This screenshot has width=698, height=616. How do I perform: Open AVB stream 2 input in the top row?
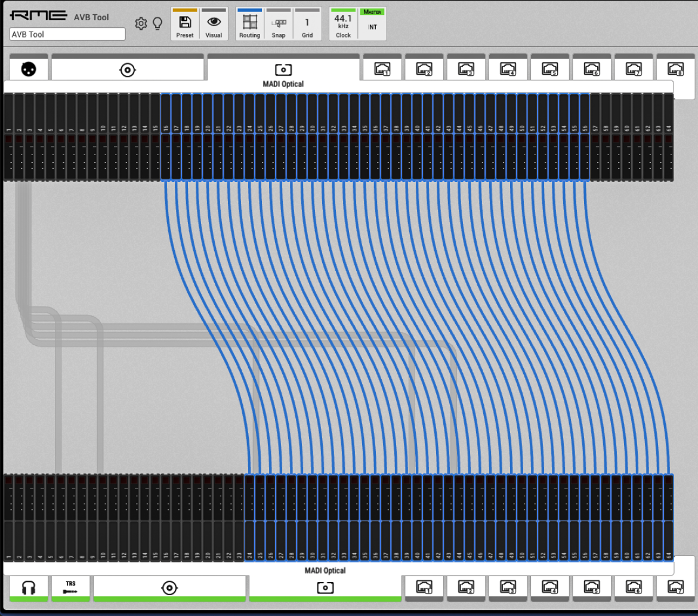click(424, 67)
